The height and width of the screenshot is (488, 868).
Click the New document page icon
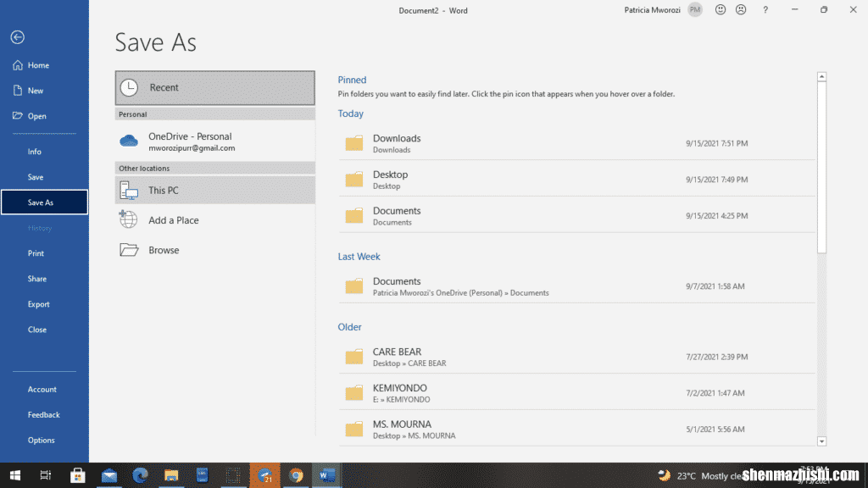coord(18,91)
